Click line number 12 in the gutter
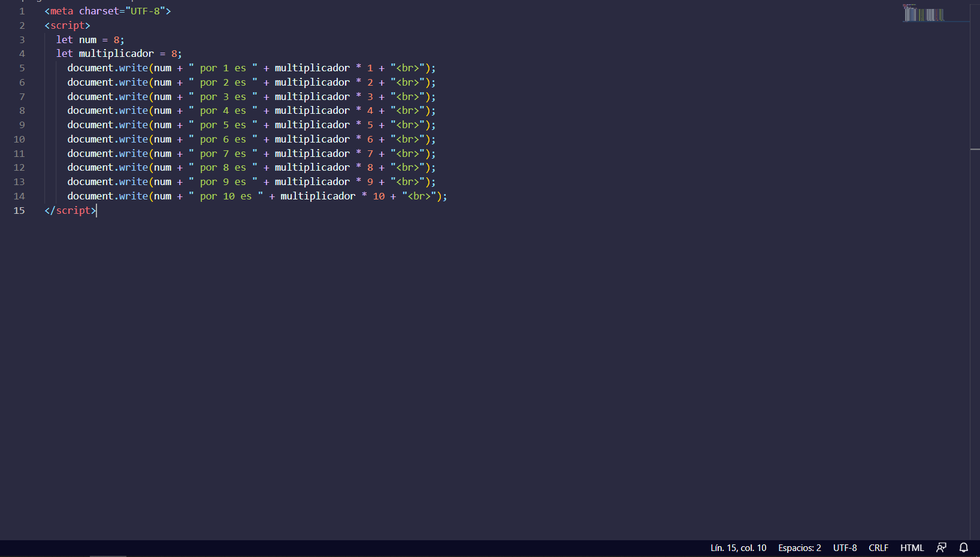The height and width of the screenshot is (557, 980). [19, 167]
